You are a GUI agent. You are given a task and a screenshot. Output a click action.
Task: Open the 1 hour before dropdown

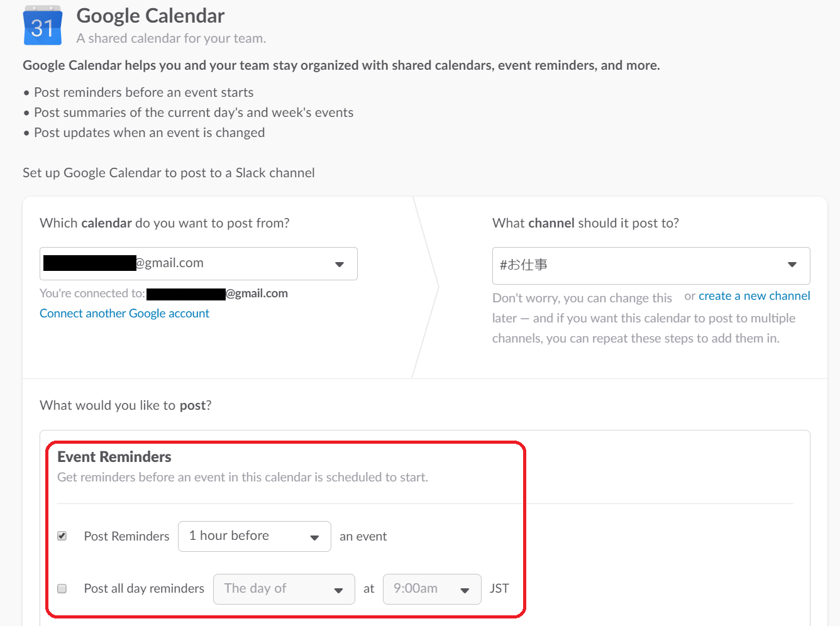tap(253, 536)
